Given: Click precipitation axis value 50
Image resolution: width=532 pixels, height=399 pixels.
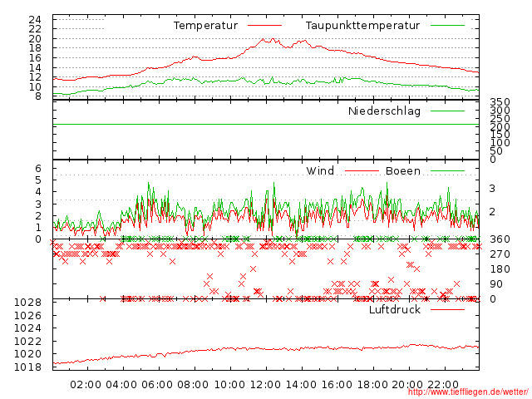Looking at the screenshot, I should [496, 151].
